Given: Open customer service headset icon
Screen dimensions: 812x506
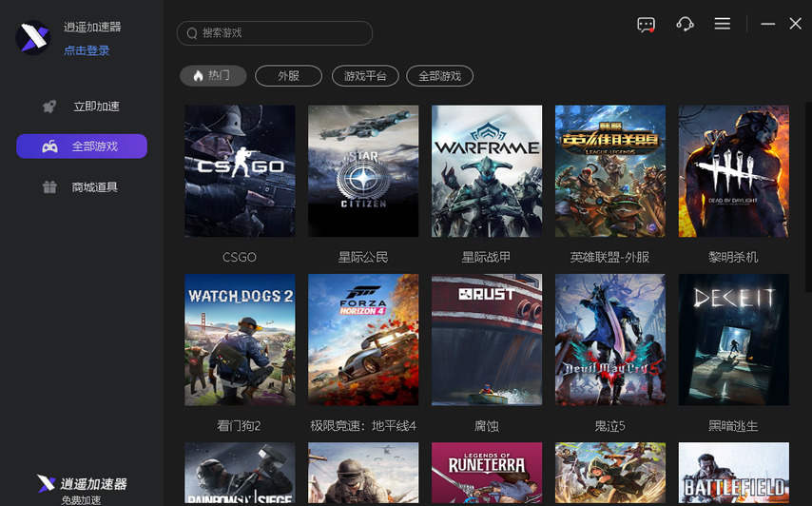Looking at the screenshot, I should click(x=685, y=24).
